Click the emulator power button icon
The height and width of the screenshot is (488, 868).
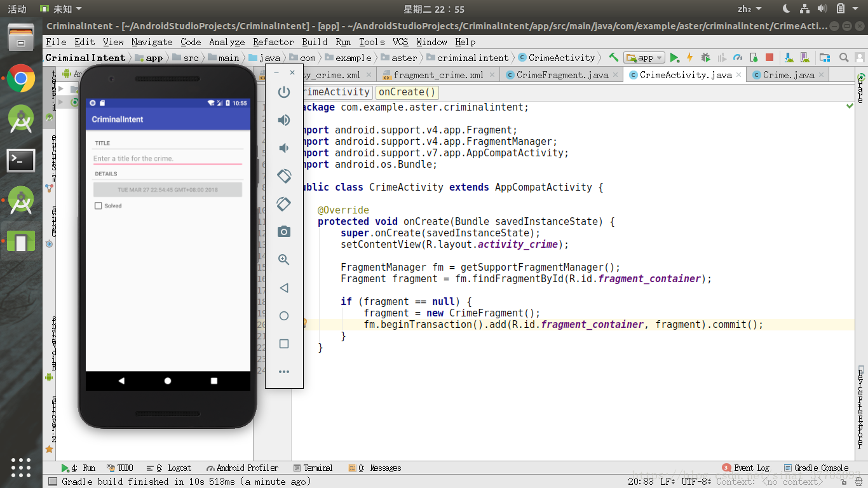[284, 92]
